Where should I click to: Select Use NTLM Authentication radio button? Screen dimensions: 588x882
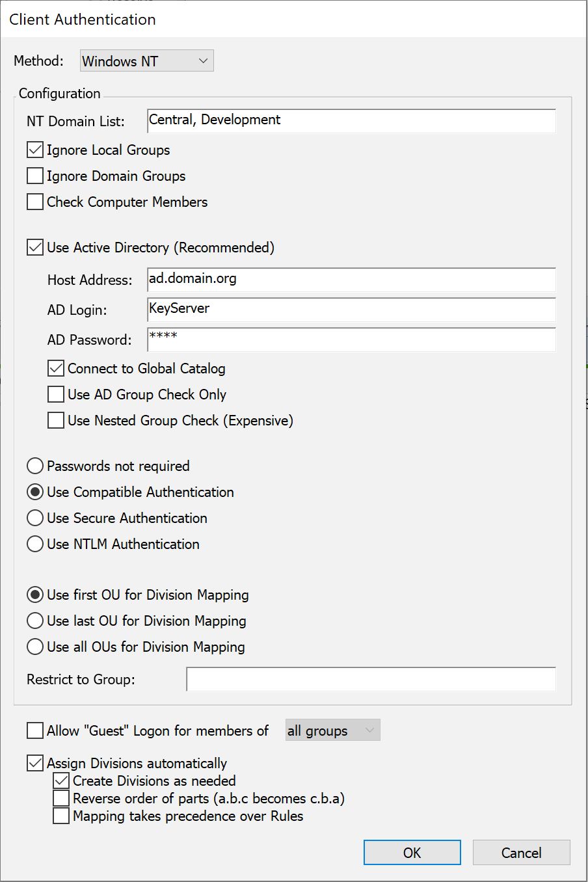tap(35, 544)
